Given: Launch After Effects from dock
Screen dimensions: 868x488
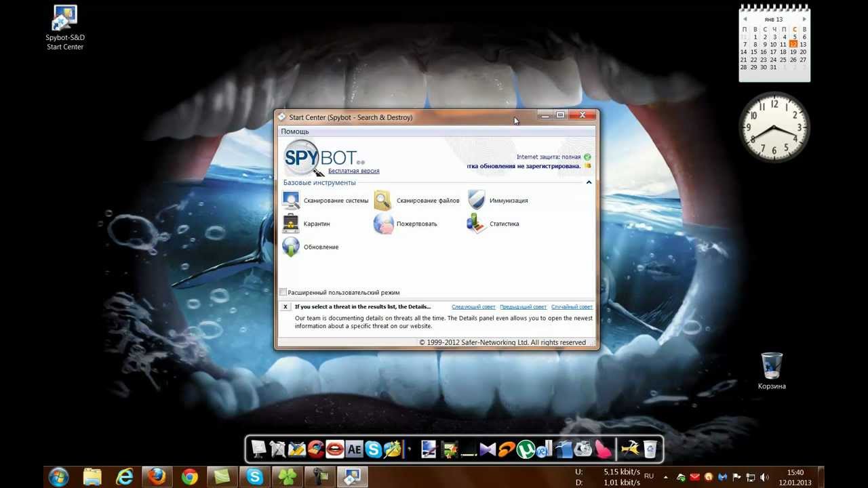Looking at the screenshot, I should point(354,449).
